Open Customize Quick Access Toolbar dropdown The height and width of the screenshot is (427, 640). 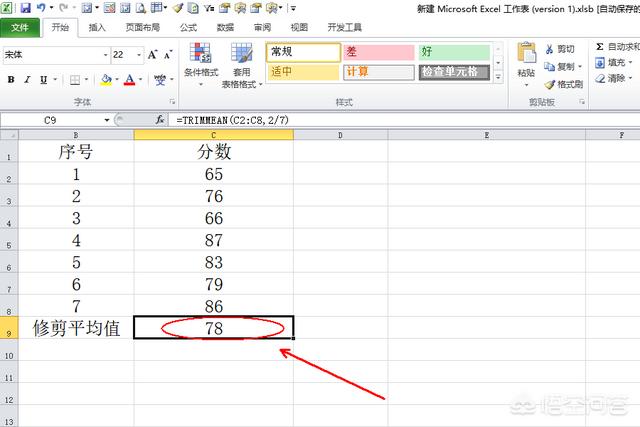pos(293,8)
